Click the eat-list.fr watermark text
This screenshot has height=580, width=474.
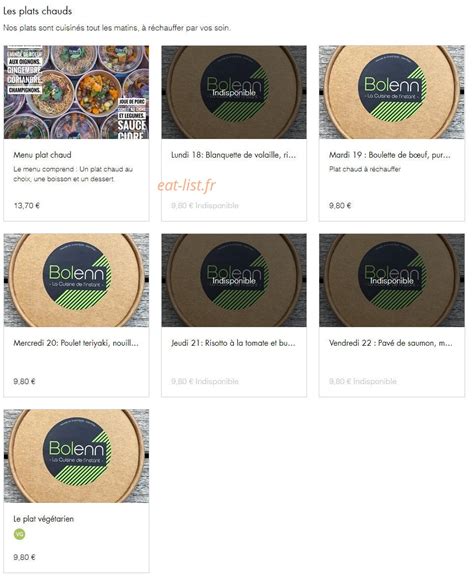click(186, 185)
